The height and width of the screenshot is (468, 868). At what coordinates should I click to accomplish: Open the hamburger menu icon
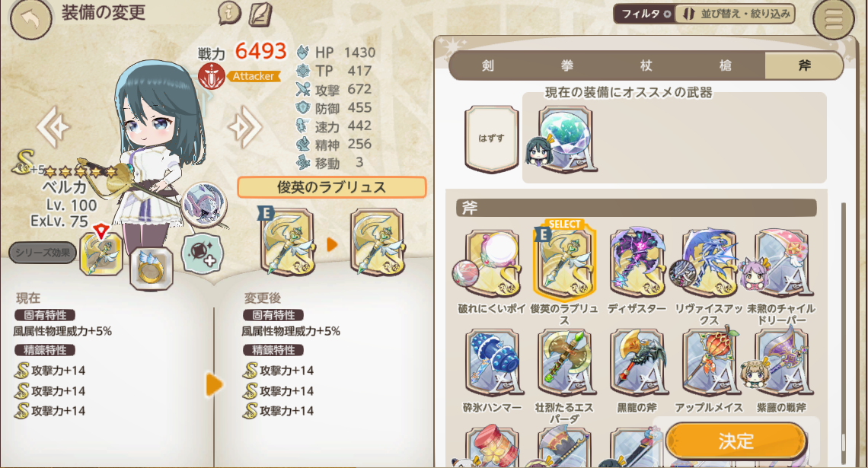click(834, 19)
